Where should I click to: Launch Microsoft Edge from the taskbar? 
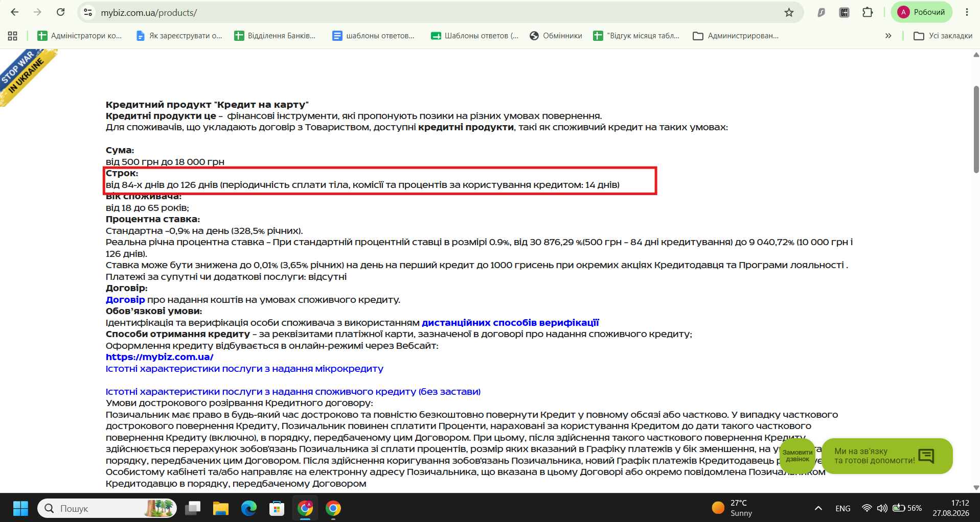[x=249, y=508]
